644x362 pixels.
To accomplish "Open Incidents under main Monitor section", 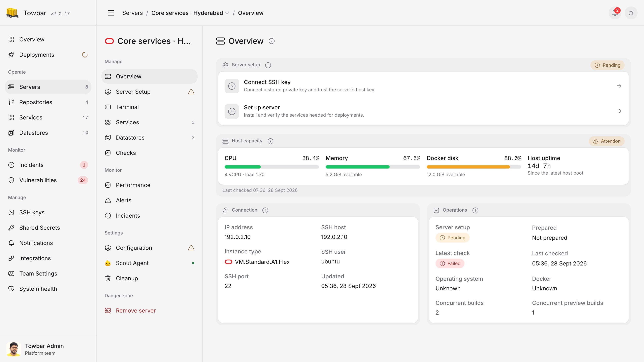I will tap(48, 165).
